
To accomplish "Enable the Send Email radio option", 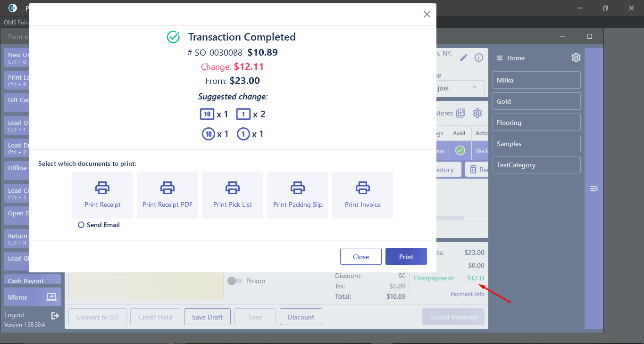I will pos(81,225).
